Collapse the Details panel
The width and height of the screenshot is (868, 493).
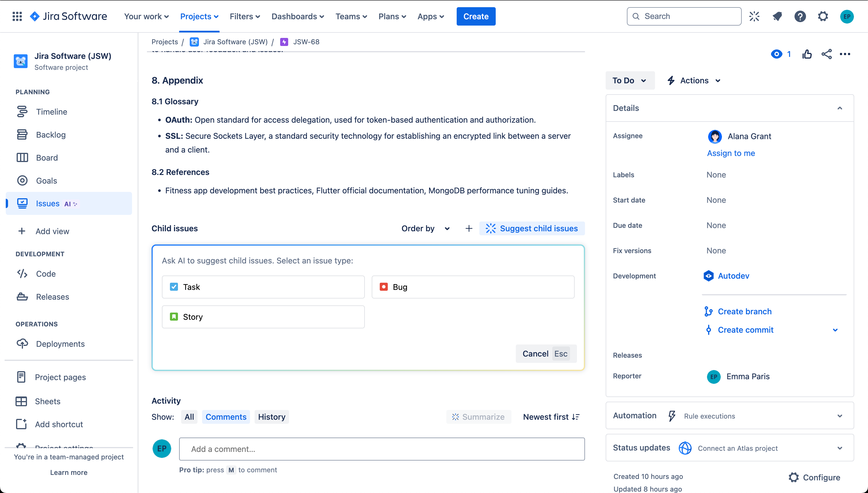click(840, 108)
